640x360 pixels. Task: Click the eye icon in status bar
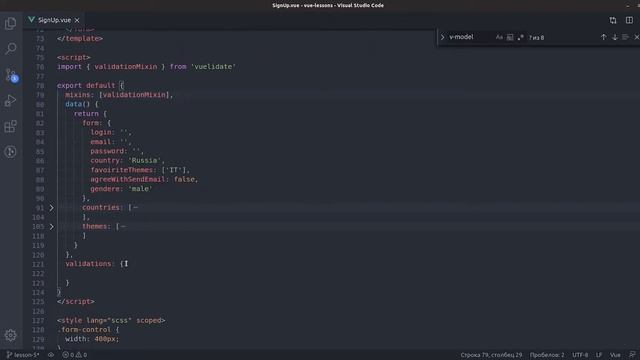pyautogui.click(x=51, y=355)
